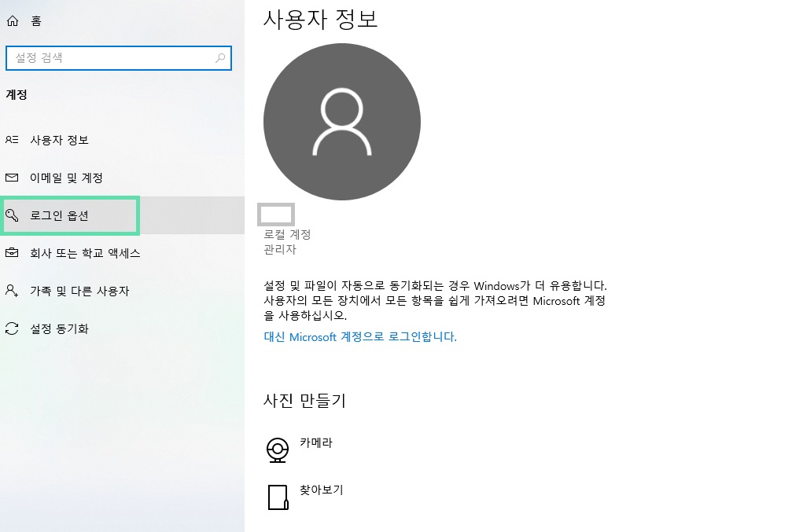792x532 pixels.
Task: Click the magnifier icon in the search box
Action: 220,58
